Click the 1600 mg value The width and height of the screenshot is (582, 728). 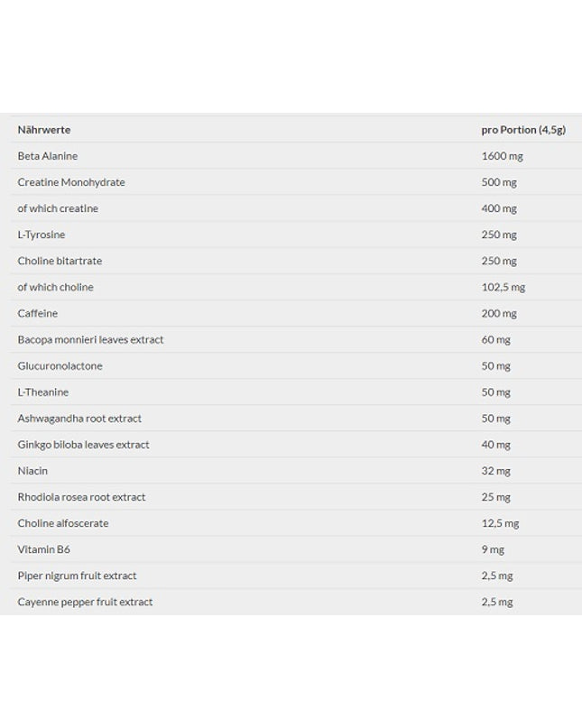coord(502,156)
